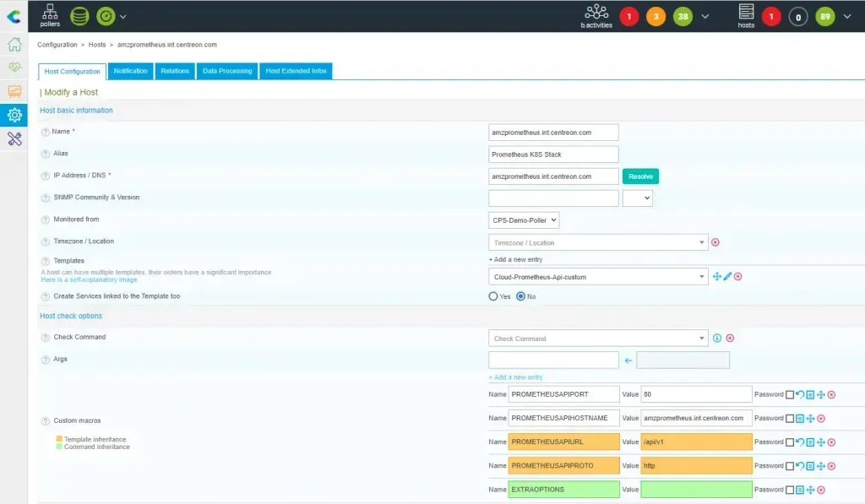This screenshot has width=865, height=504.
Task: Click Add a new entry under Templates
Action: pos(516,260)
